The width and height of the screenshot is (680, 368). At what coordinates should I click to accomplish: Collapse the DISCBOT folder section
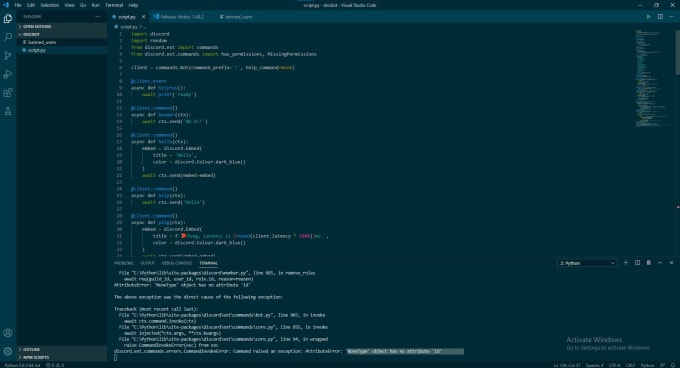pyautogui.click(x=62, y=34)
